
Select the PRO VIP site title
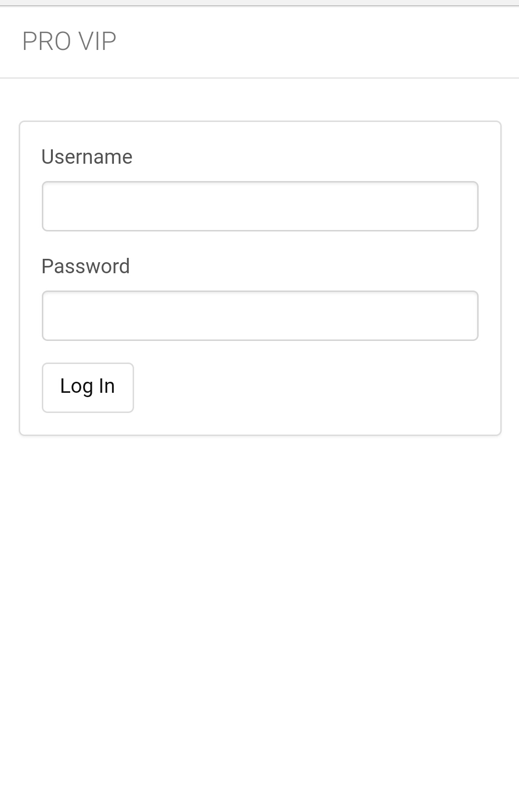(69, 41)
